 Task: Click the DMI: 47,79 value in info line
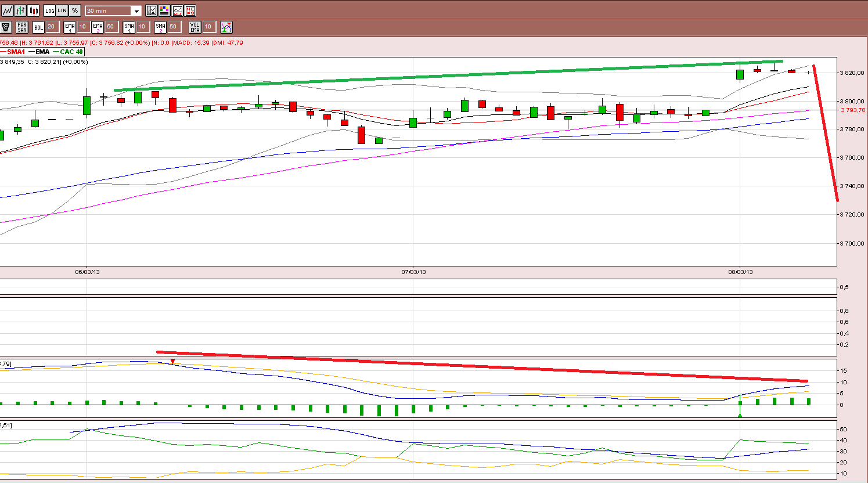point(228,42)
